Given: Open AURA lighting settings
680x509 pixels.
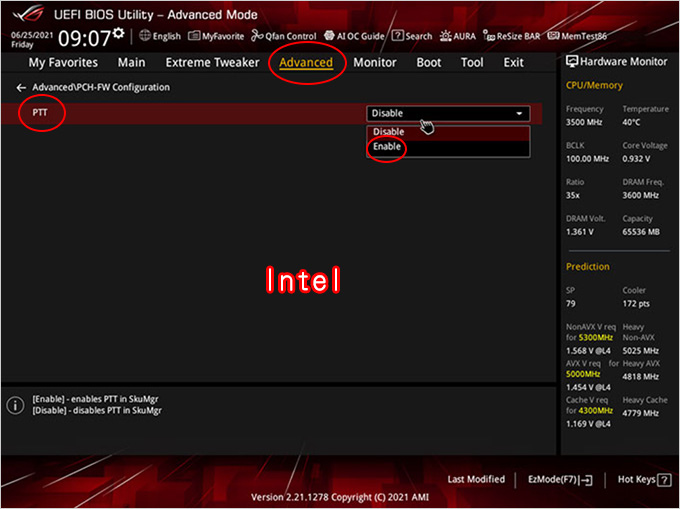Looking at the screenshot, I should tap(458, 36).
